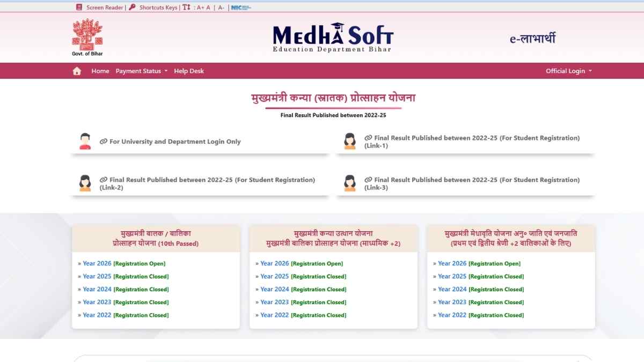Go to Home in the navbar
Image resolution: width=644 pixels, height=362 pixels.
pos(100,71)
